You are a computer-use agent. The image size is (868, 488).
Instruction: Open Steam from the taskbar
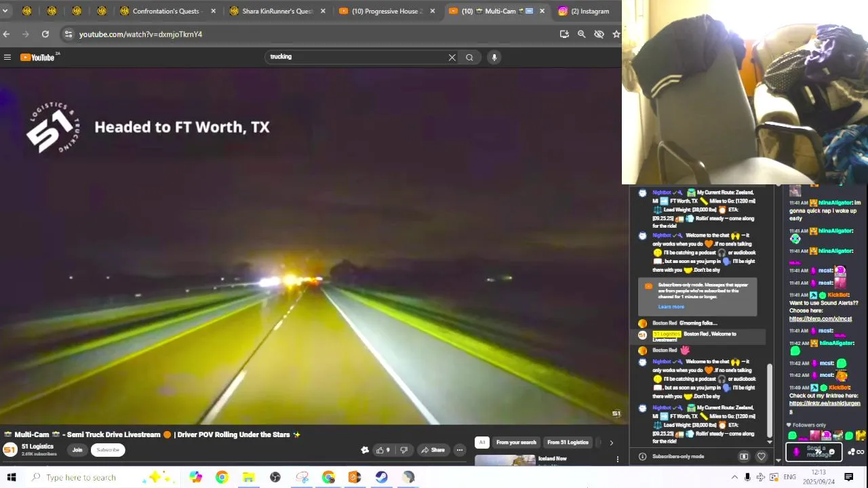[x=382, y=477]
